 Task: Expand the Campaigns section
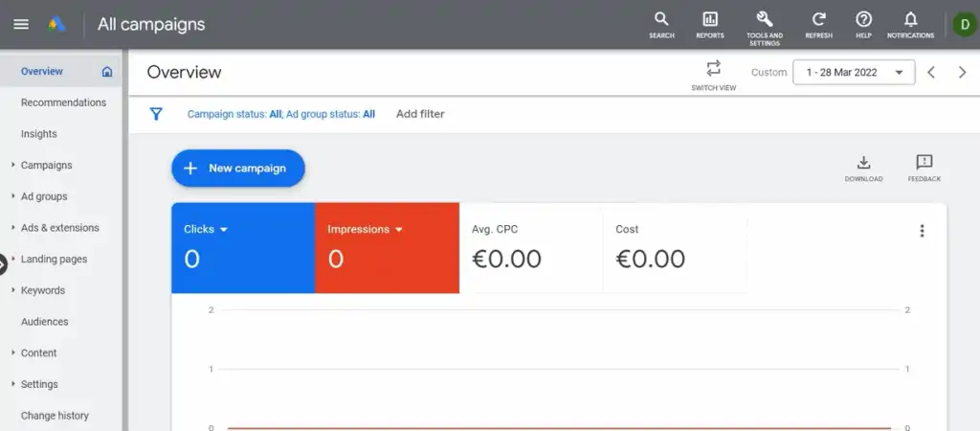pyautogui.click(x=12, y=165)
